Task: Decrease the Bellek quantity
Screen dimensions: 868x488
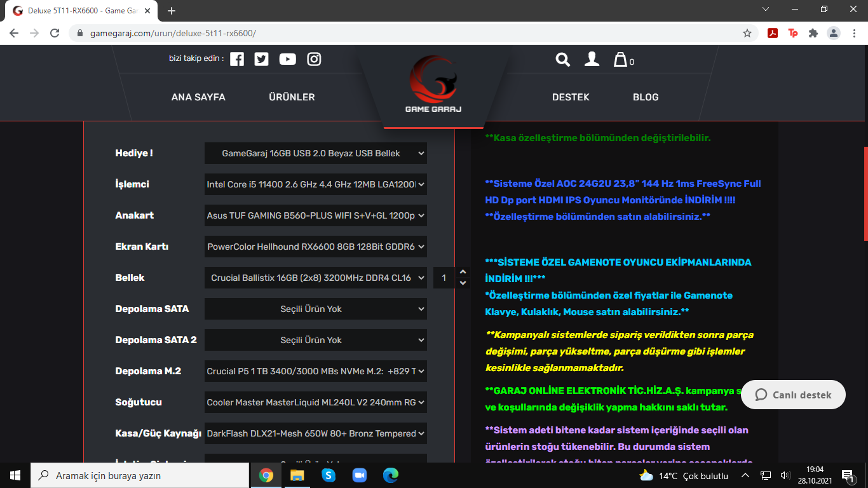Action: [x=463, y=283]
